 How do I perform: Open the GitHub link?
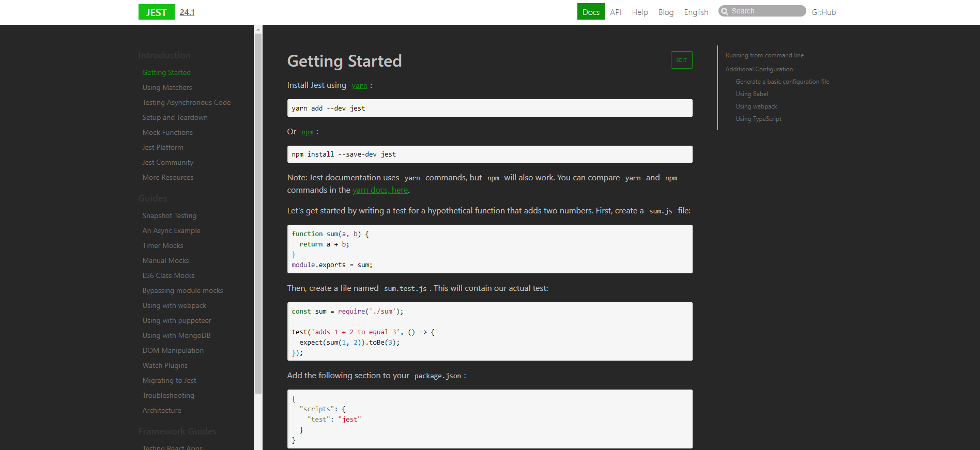pyautogui.click(x=823, y=12)
